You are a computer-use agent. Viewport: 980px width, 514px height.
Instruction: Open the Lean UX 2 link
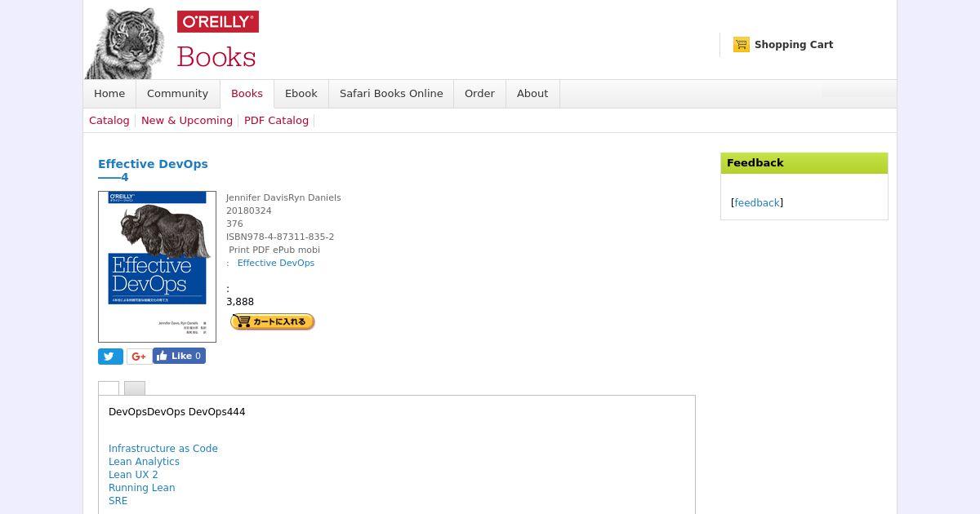133,475
